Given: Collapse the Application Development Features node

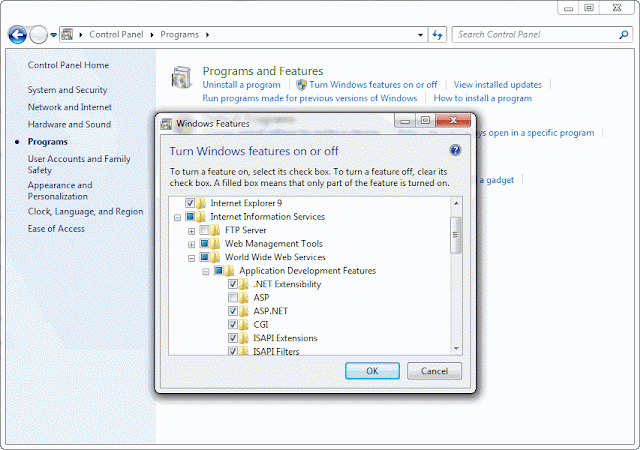Looking at the screenshot, I should [206, 272].
